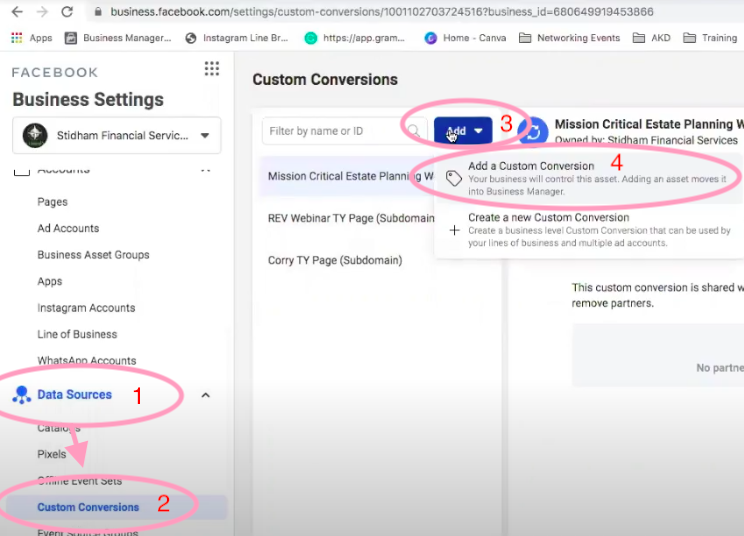Open the Networking Events bookmark folder
Viewport: 744px width, 536px height.
pyautogui.click(x=569, y=38)
